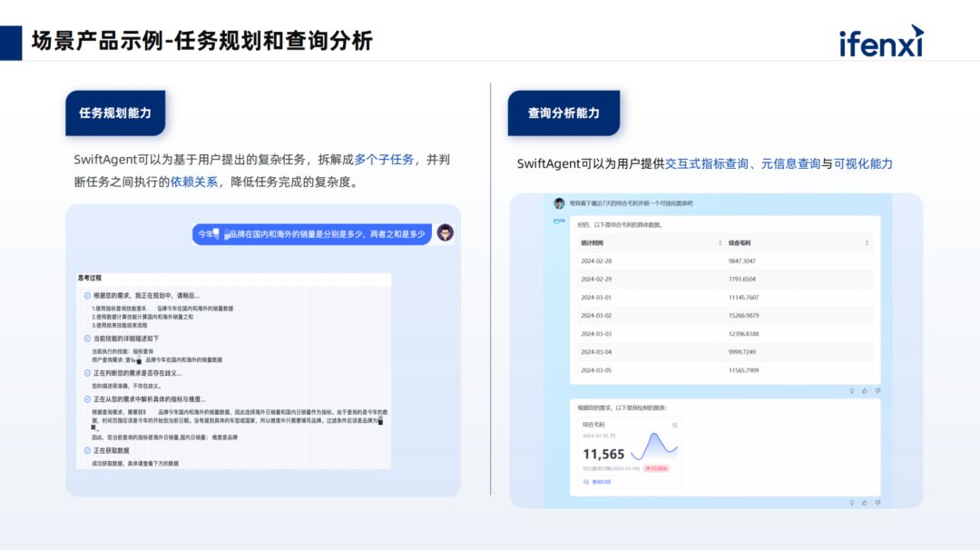
Task: Click the magnifier icon on the 综合毛利 card
Action: [x=675, y=425]
